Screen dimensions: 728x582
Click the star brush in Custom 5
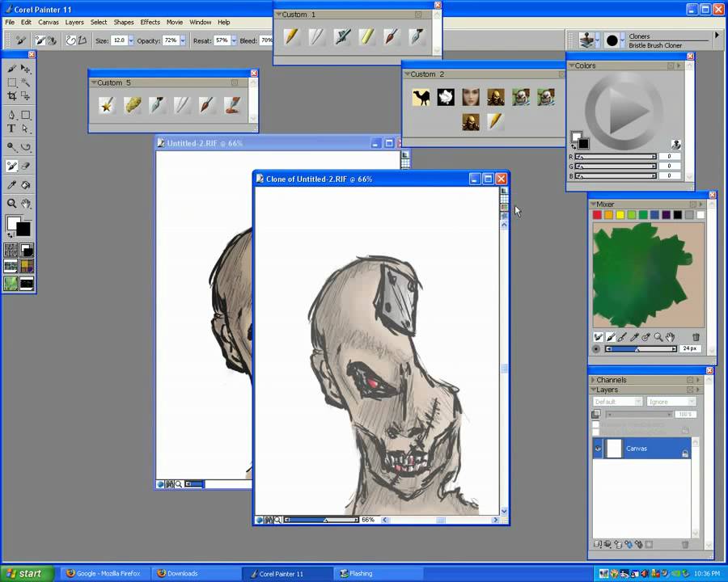click(x=106, y=105)
